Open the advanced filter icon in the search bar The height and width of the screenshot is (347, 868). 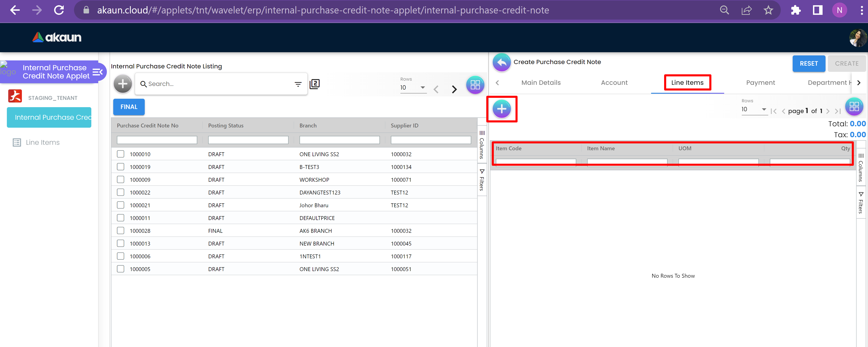pos(298,84)
